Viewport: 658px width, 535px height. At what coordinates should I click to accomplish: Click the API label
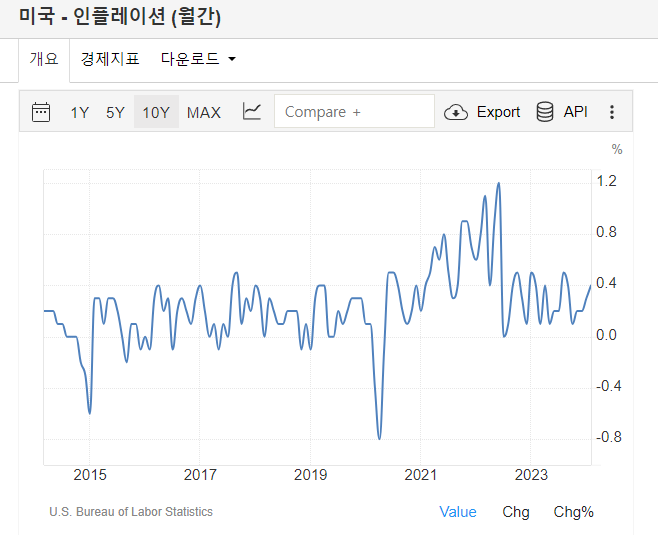coord(575,112)
